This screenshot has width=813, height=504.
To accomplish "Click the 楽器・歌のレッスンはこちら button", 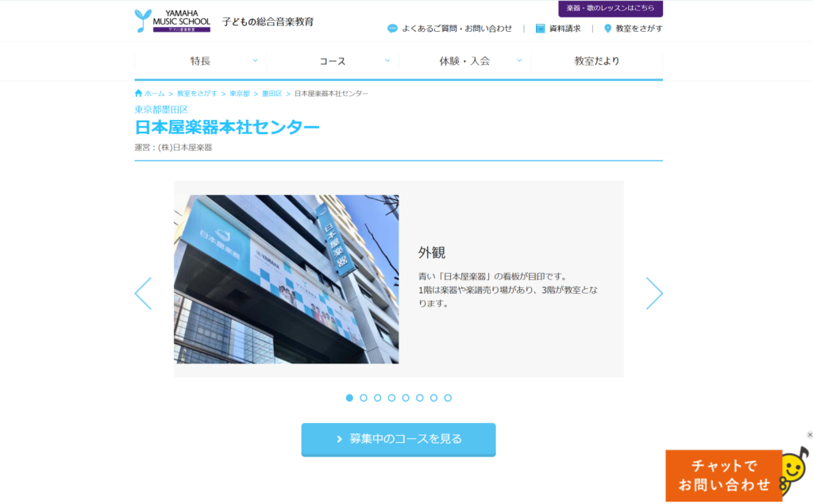I will pyautogui.click(x=611, y=8).
